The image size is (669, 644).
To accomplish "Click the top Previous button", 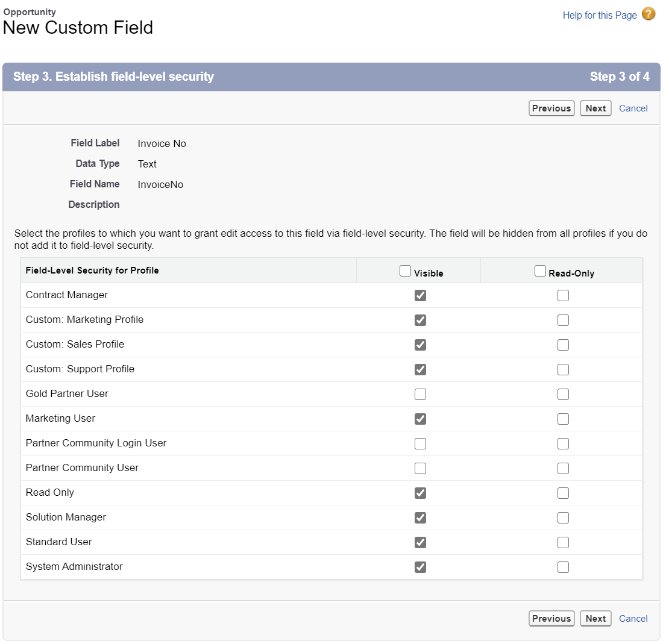I will [551, 108].
